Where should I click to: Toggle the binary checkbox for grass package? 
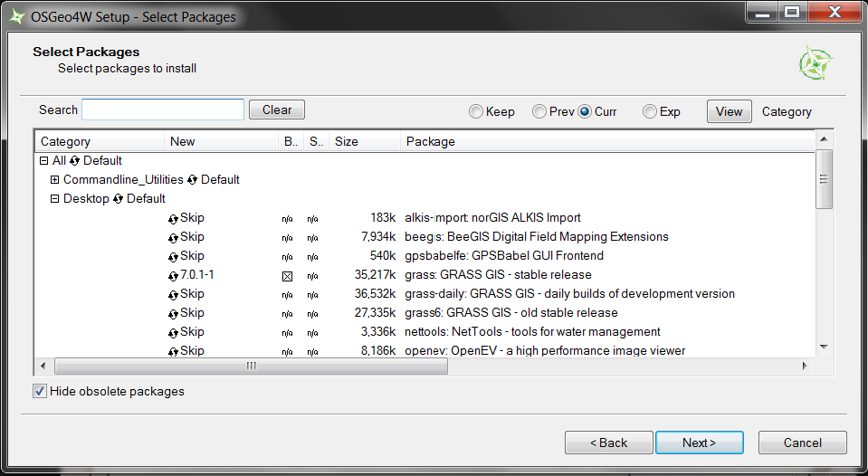pos(287,276)
